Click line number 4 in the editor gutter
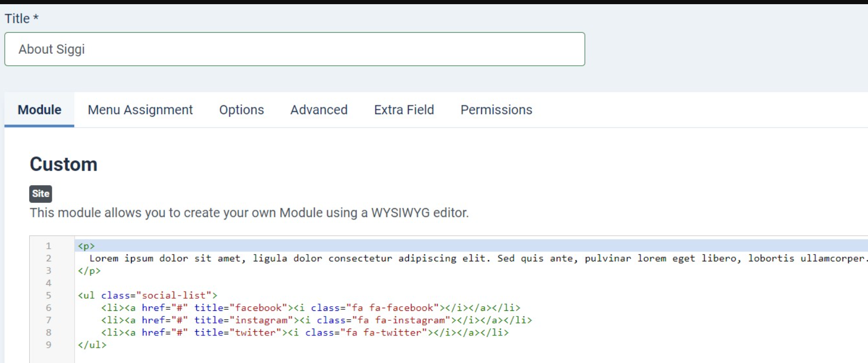868x363 pixels. pyautogui.click(x=49, y=283)
